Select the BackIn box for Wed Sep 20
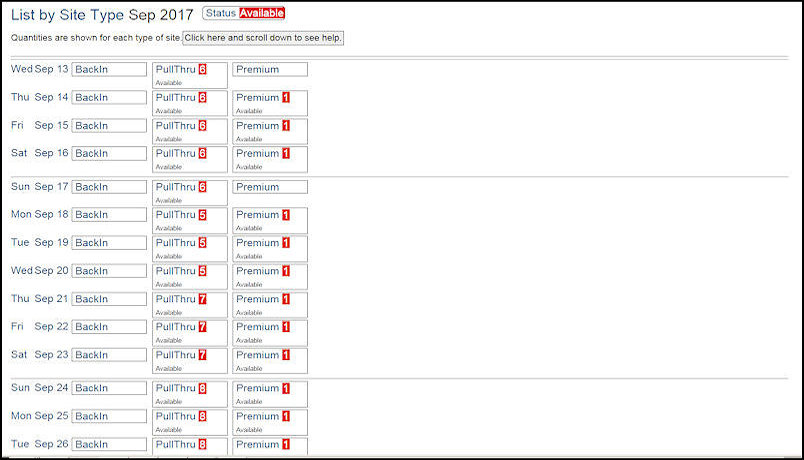Image resolution: width=804 pixels, height=460 pixels. click(x=109, y=271)
